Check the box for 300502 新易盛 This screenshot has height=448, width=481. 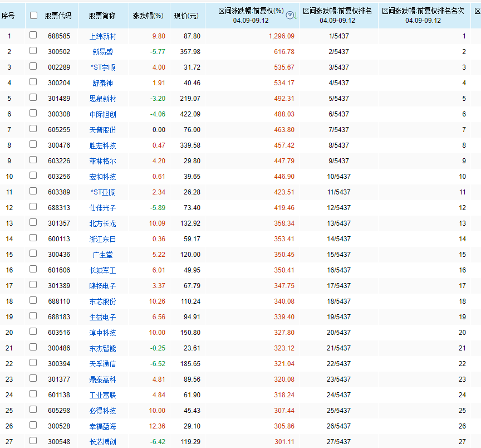tap(33, 51)
